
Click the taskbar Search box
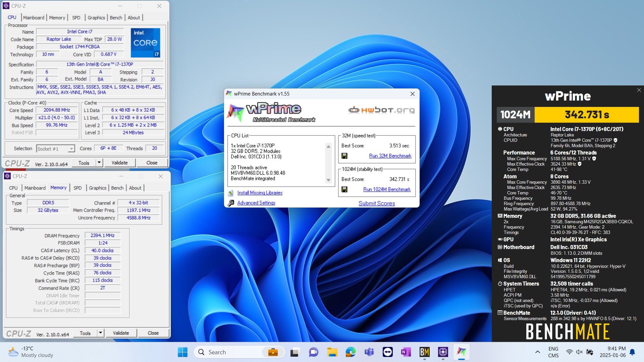(x=239, y=352)
